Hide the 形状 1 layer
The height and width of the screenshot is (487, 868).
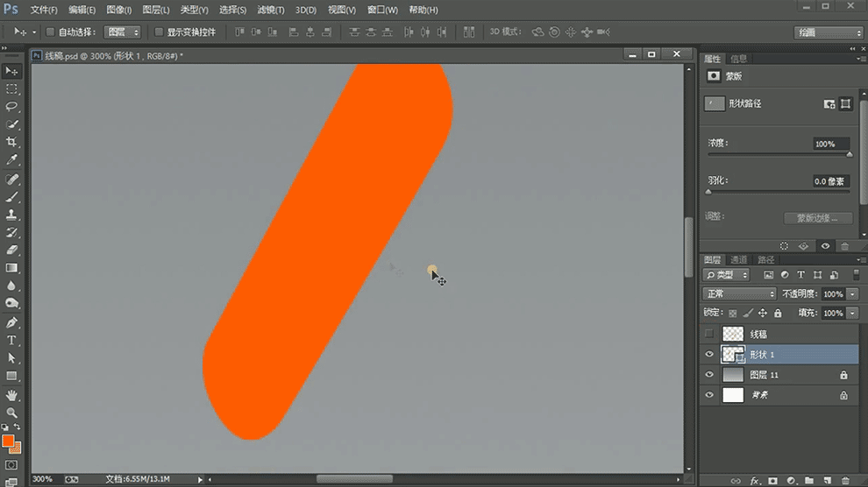(709, 355)
